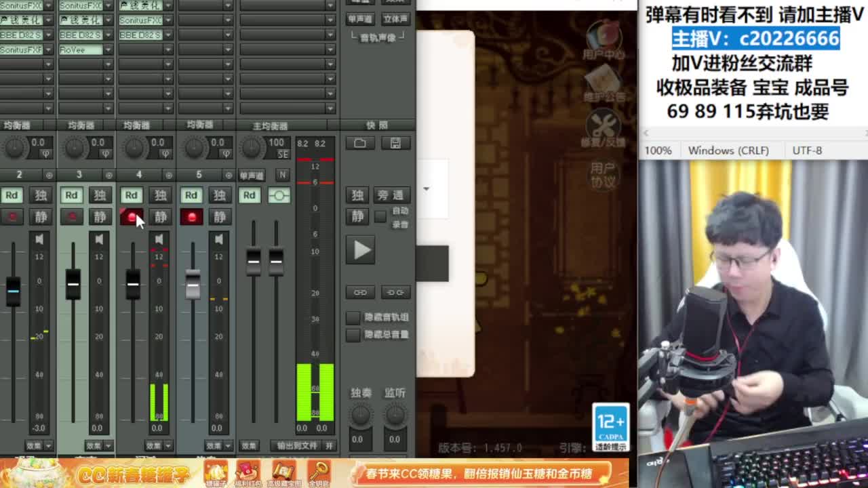Solo track 5 with its 独 button
Image resolution: width=868 pixels, height=488 pixels.
click(x=220, y=195)
